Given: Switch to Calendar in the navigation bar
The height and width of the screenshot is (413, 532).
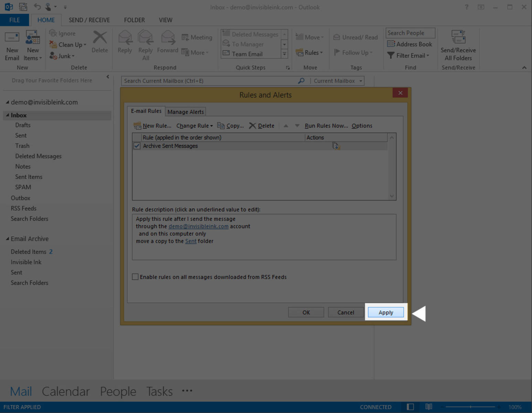Looking at the screenshot, I should (x=66, y=391).
